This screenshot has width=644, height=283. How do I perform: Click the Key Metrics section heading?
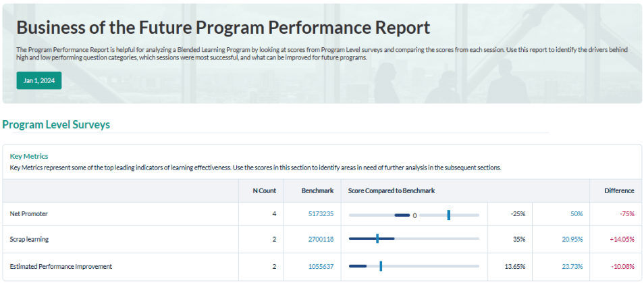[29, 156]
